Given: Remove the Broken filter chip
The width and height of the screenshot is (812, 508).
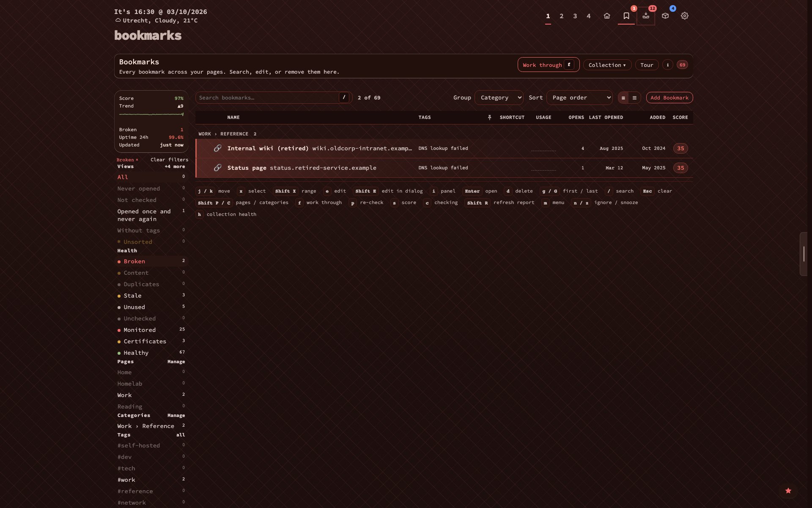Looking at the screenshot, I should point(137,160).
